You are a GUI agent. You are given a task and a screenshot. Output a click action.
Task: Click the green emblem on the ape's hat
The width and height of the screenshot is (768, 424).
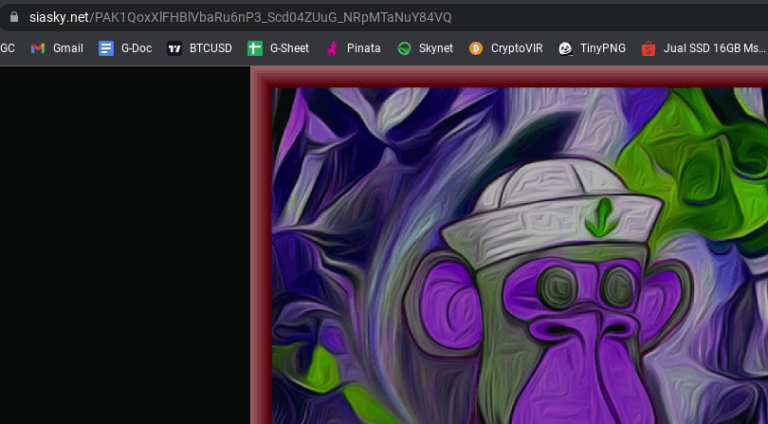pos(600,217)
